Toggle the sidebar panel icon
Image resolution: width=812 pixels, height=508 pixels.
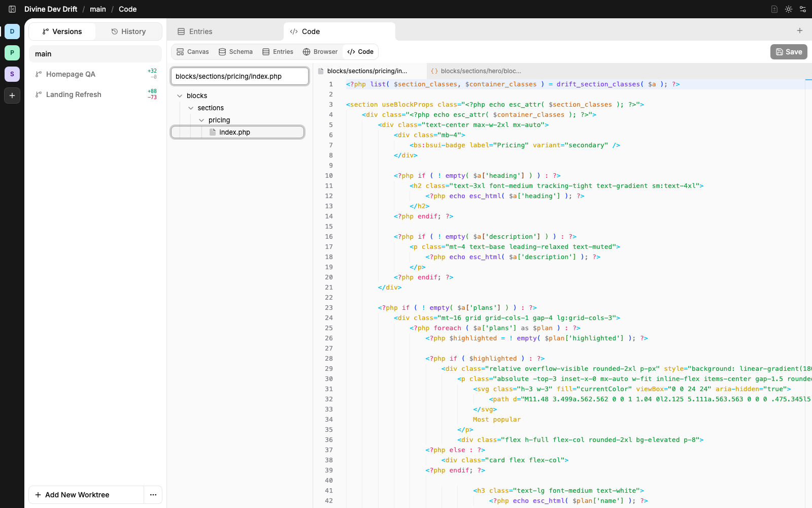click(x=12, y=9)
